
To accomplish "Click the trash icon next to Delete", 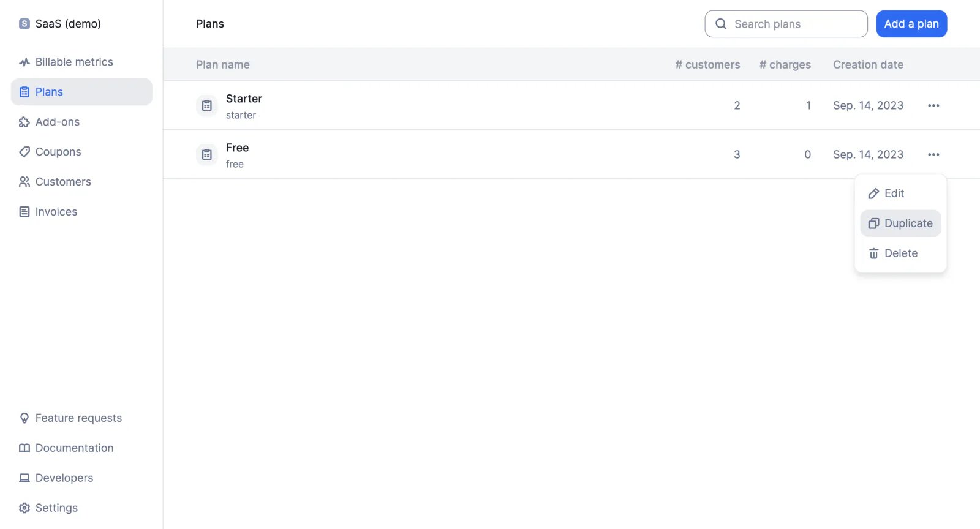I will tap(874, 253).
